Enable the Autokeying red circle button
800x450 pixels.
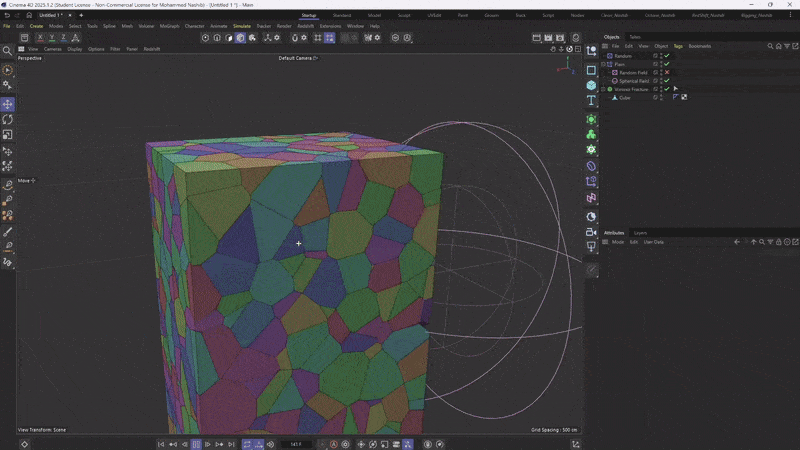pyautogui.click(x=334, y=444)
